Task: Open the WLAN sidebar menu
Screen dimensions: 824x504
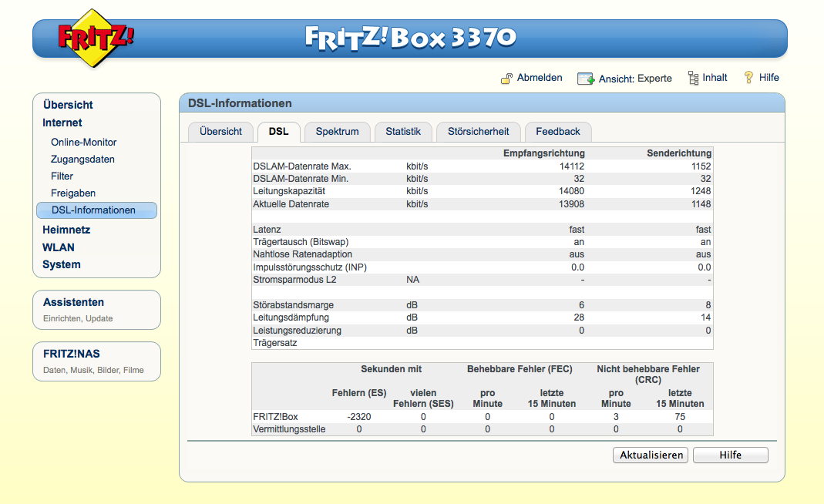Action: (x=59, y=247)
